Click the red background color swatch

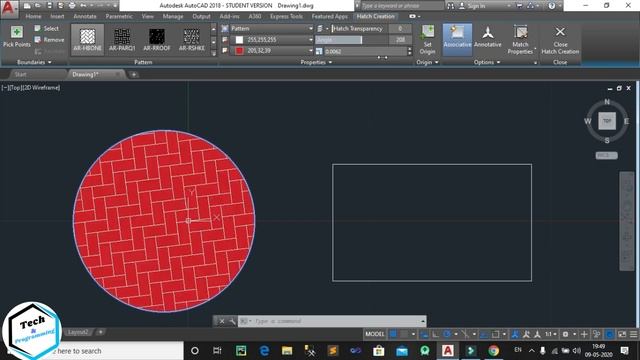(239, 51)
